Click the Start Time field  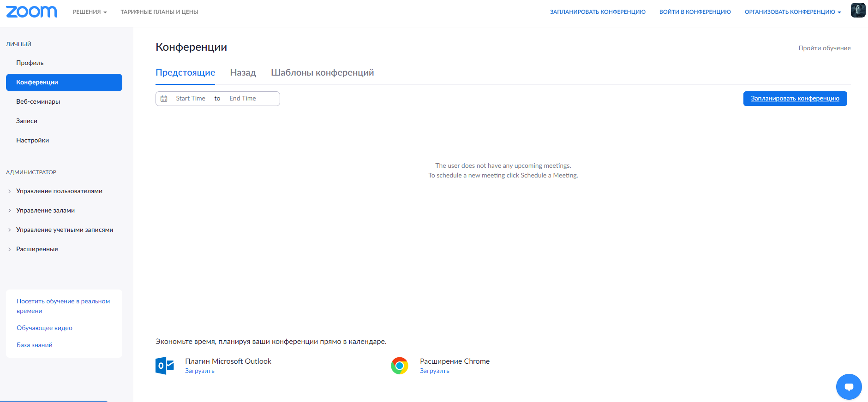(x=191, y=99)
